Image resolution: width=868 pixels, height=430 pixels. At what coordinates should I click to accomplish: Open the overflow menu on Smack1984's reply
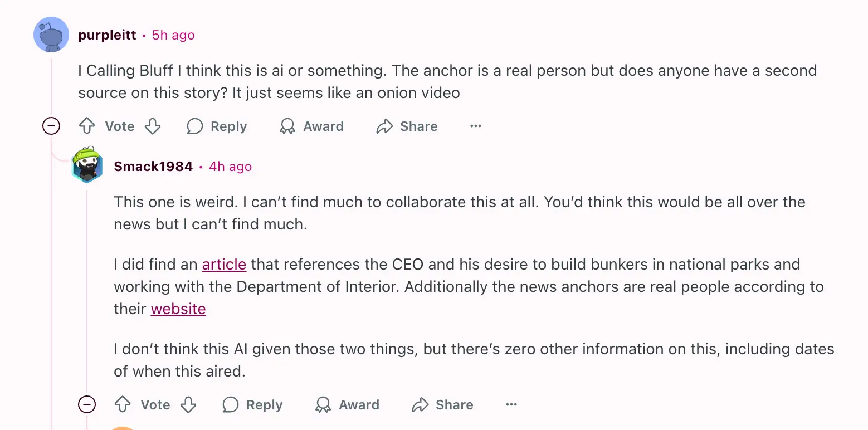pyautogui.click(x=511, y=405)
